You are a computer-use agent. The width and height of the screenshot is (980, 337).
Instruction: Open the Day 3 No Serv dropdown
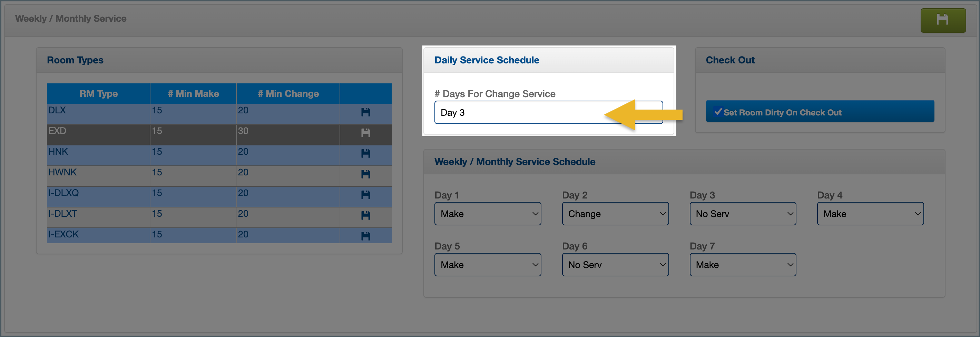[742, 214]
